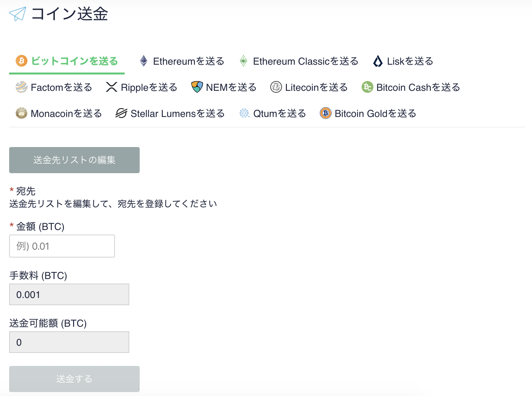The width and height of the screenshot is (532, 396).
Task: Select the Ripple XRP icon
Action: click(111, 87)
